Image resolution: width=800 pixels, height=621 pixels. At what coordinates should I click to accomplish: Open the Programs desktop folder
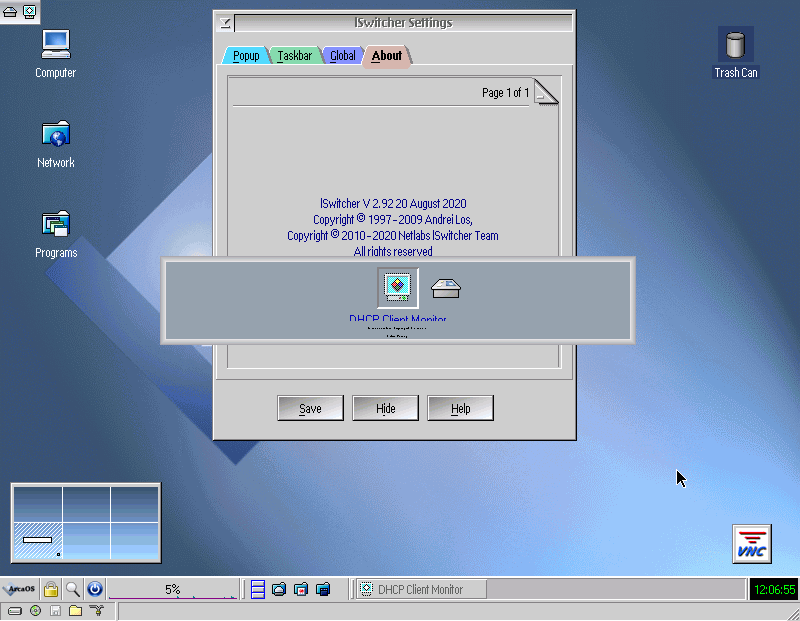(56, 234)
